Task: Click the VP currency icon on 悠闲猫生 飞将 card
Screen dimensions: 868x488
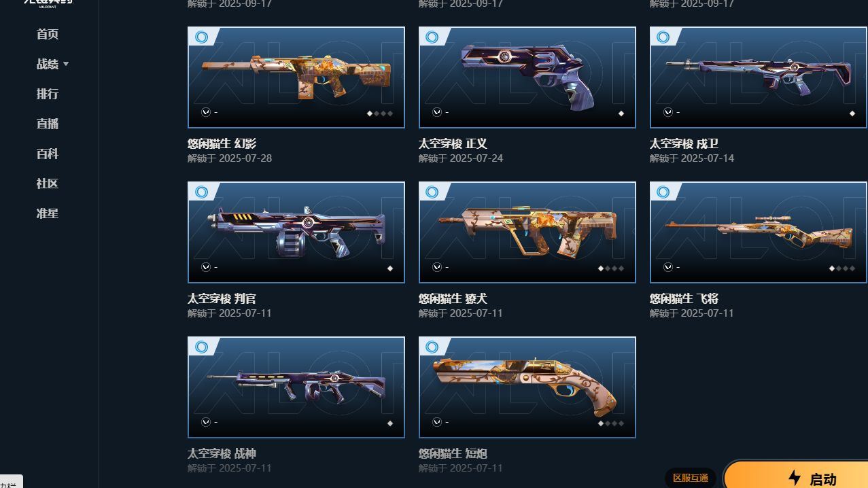Action: pyautogui.click(x=668, y=267)
